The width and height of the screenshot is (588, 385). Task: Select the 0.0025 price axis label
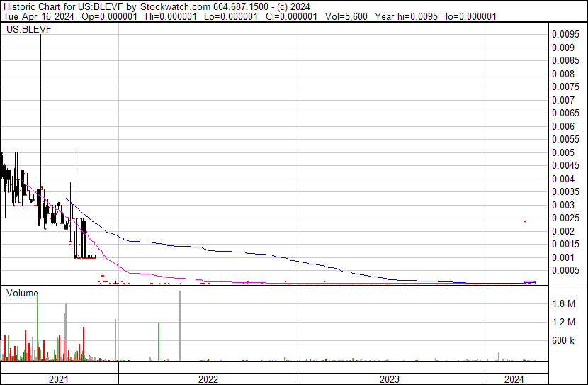[x=565, y=218]
